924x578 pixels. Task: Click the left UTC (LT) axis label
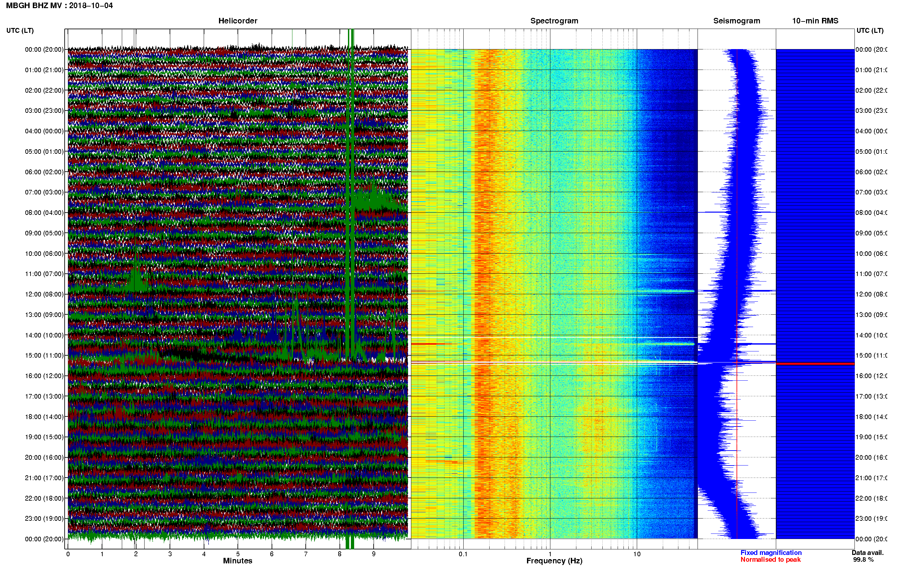point(20,31)
